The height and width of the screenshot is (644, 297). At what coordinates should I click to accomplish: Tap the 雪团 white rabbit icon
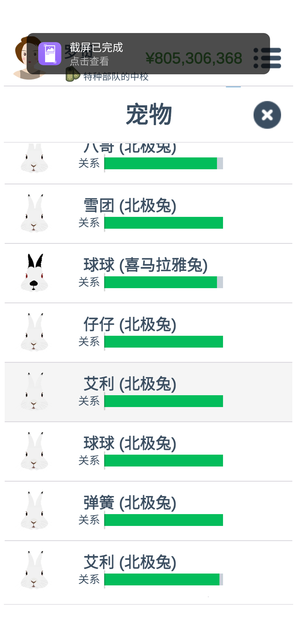click(34, 214)
